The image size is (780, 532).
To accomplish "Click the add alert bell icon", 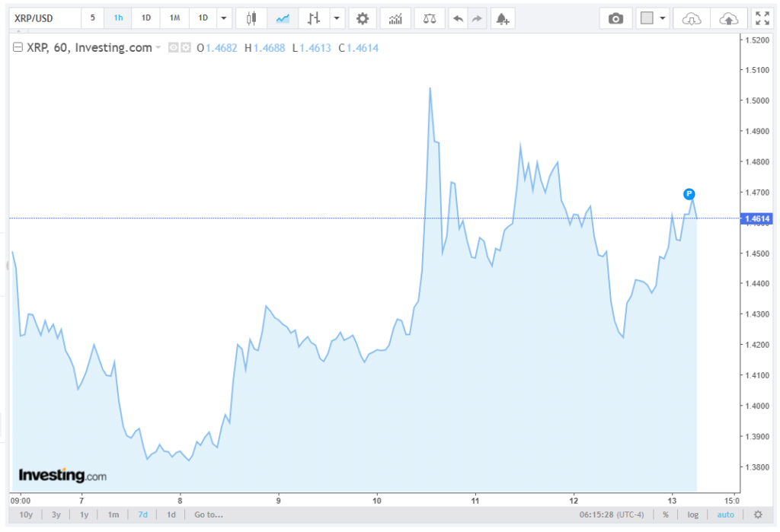I will coord(503,18).
